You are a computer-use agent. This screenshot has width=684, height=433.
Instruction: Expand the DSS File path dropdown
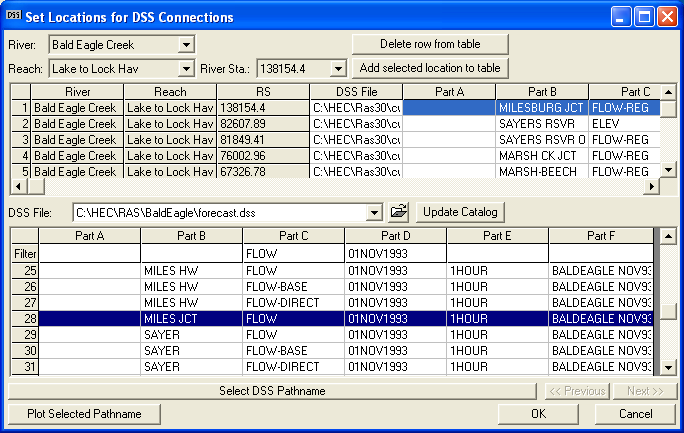(x=375, y=212)
